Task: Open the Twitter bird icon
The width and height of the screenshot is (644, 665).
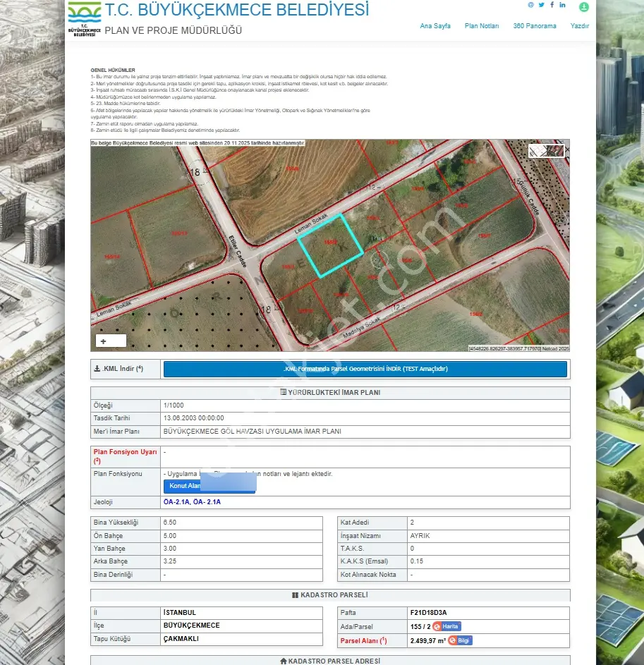Action: [541, 5]
